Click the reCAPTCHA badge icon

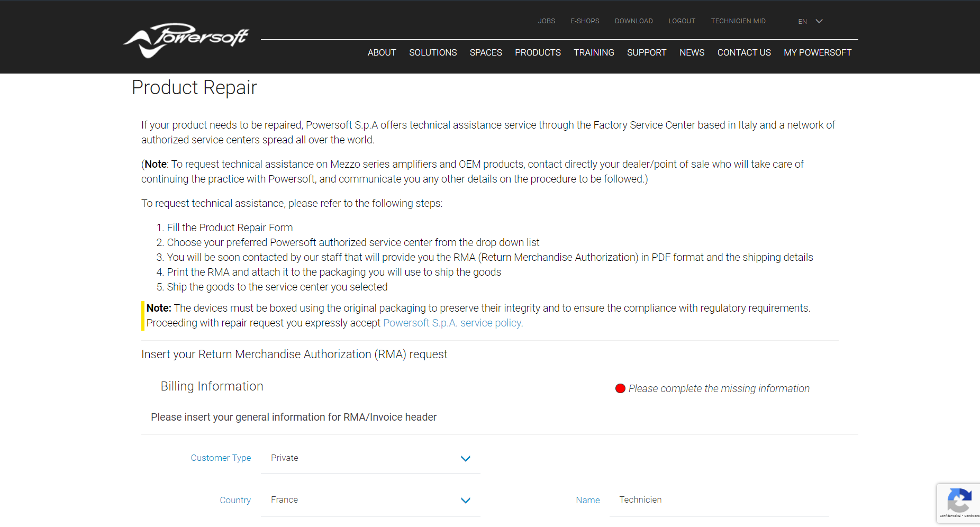click(959, 503)
